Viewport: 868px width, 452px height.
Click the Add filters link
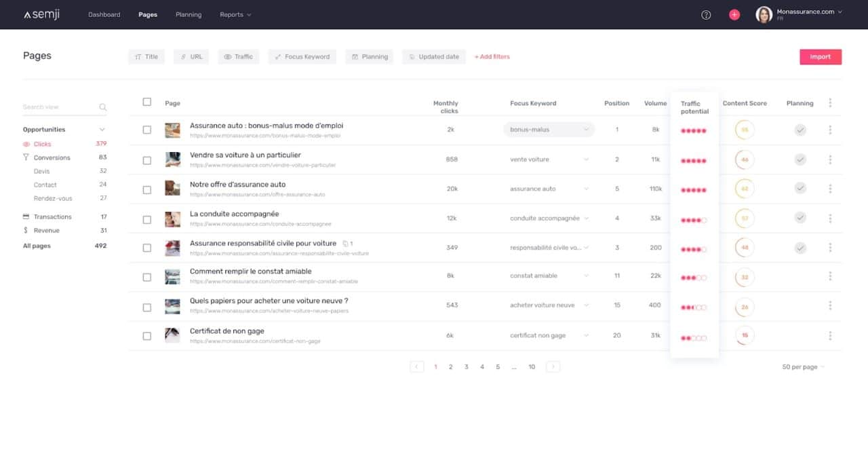click(492, 57)
